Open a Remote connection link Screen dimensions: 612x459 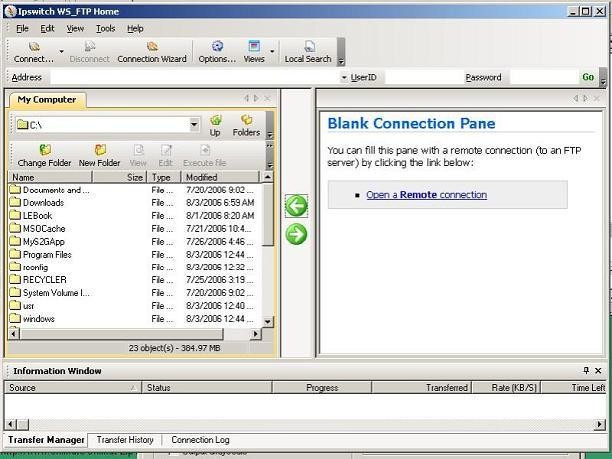(427, 195)
